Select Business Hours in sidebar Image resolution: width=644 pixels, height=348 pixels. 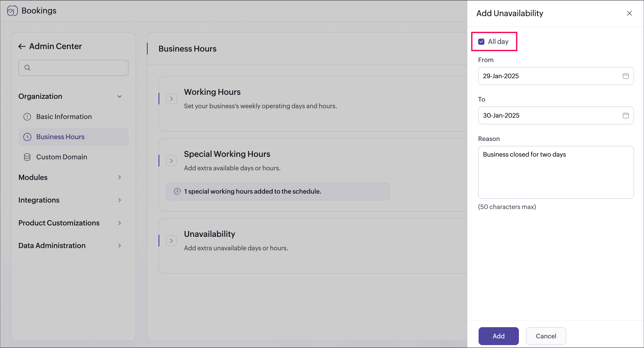point(73,137)
